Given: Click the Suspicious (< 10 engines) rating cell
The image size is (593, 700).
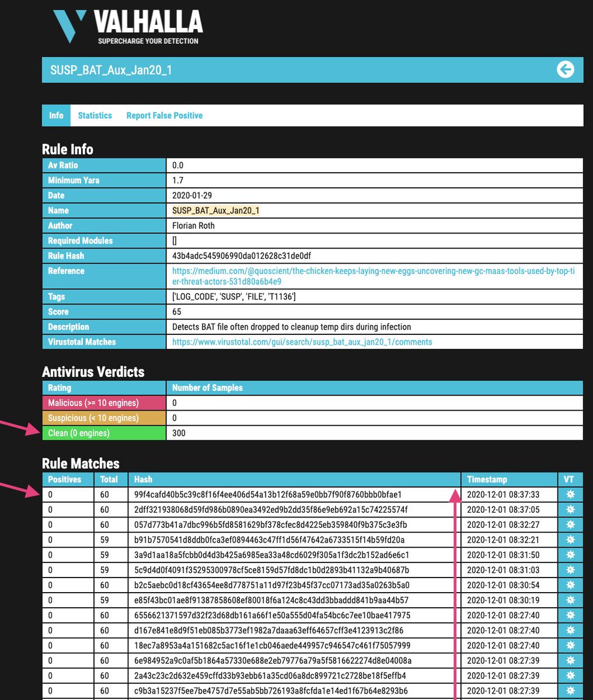Looking at the screenshot, I should tap(104, 418).
